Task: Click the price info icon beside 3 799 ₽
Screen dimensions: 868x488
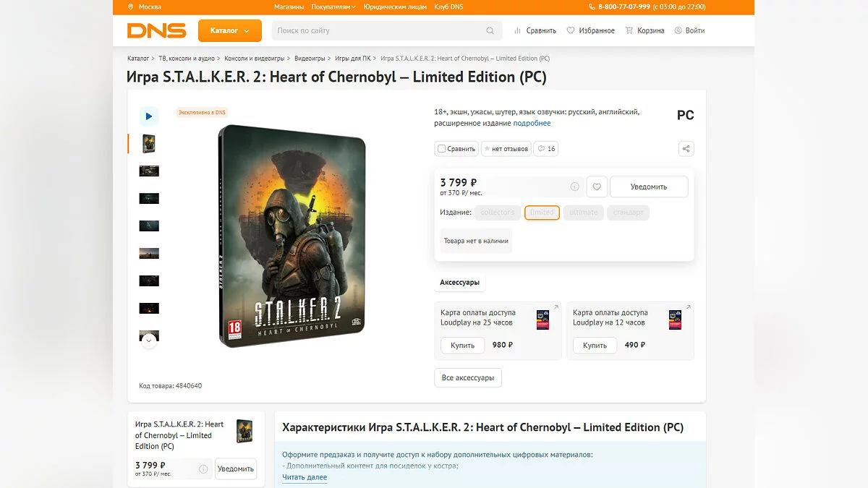Action: pos(574,187)
